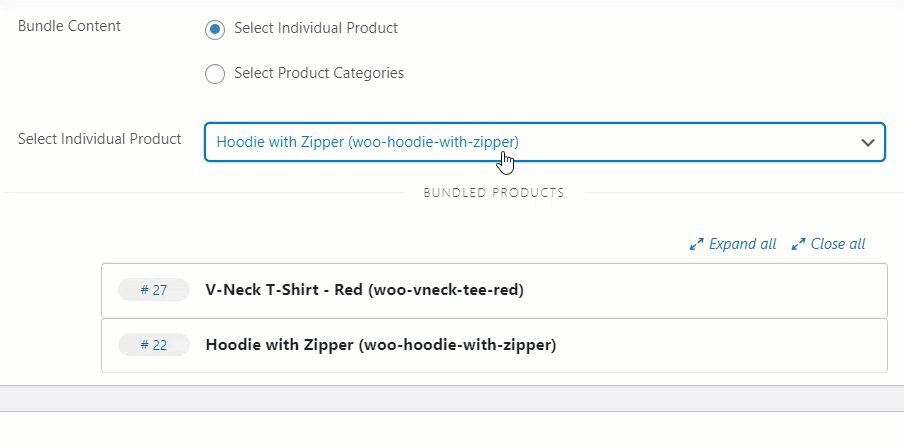Click the Close all link text
904x446 pixels.
point(838,244)
